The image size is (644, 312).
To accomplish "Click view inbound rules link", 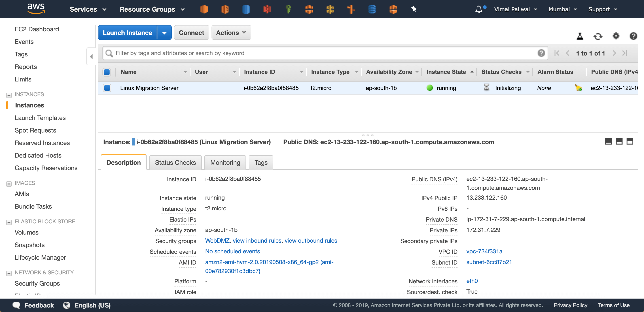I will [x=257, y=240].
